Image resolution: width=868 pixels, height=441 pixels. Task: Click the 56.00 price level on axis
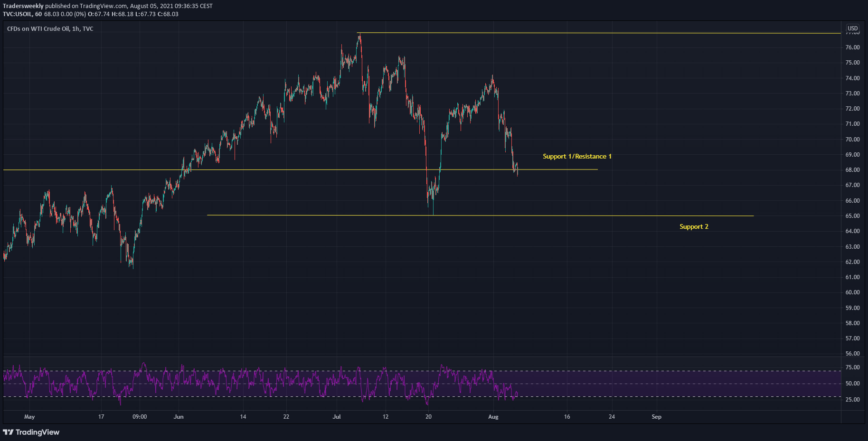[x=852, y=354]
